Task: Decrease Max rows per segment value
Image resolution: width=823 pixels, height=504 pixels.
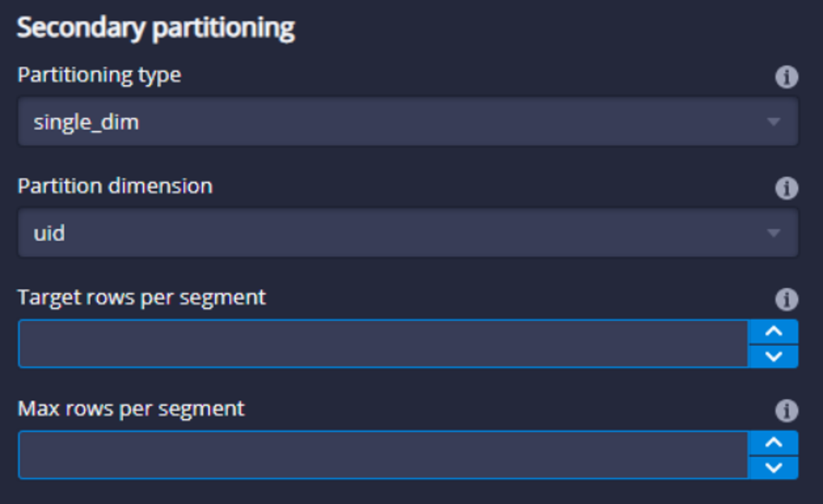Action: tap(774, 468)
